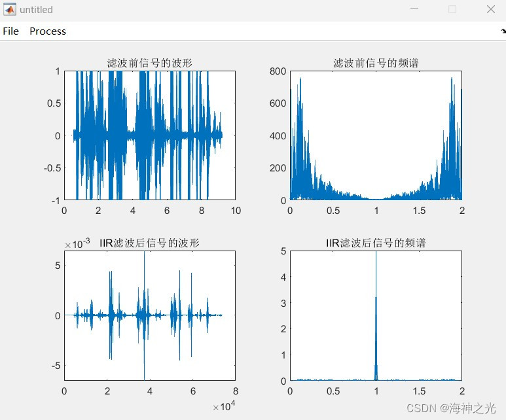
Task: Open the Process menu
Action: (x=48, y=31)
